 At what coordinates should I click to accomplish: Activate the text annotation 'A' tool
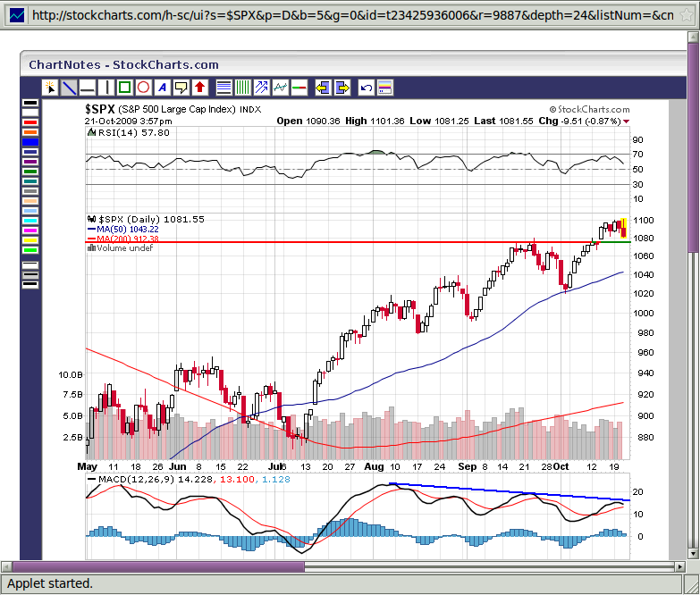163,88
